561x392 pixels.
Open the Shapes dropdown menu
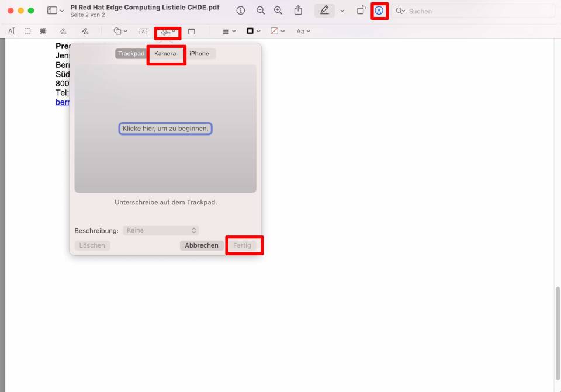coord(120,32)
